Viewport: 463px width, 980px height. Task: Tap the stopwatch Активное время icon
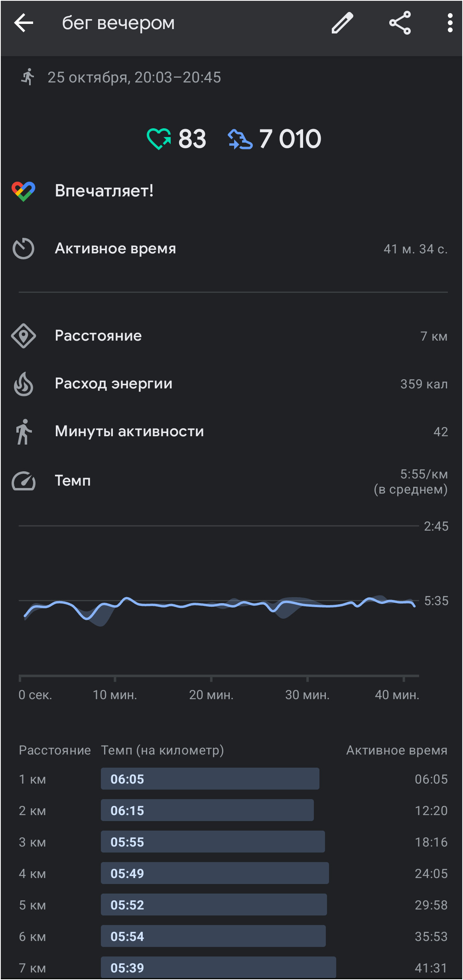24,249
